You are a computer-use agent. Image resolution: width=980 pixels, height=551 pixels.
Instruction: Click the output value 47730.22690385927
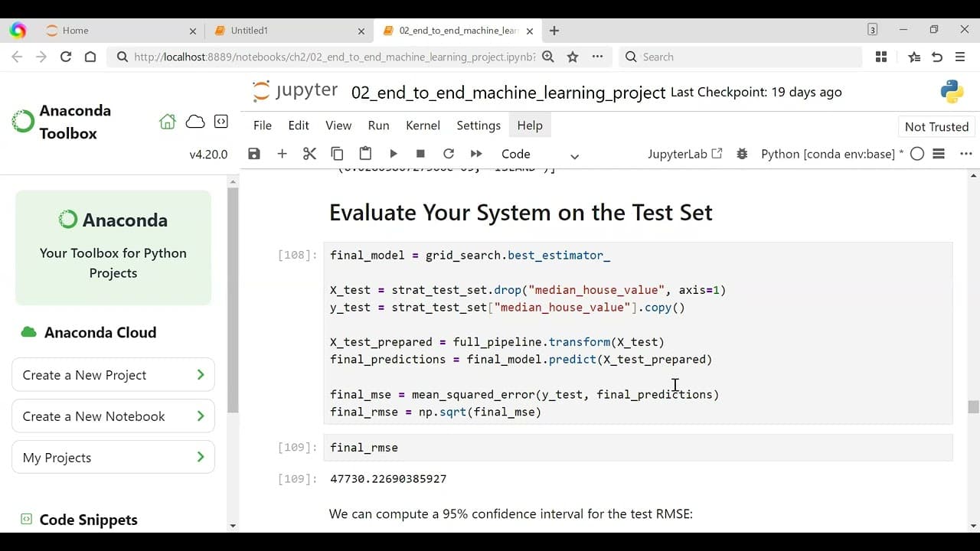[x=388, y=479]
